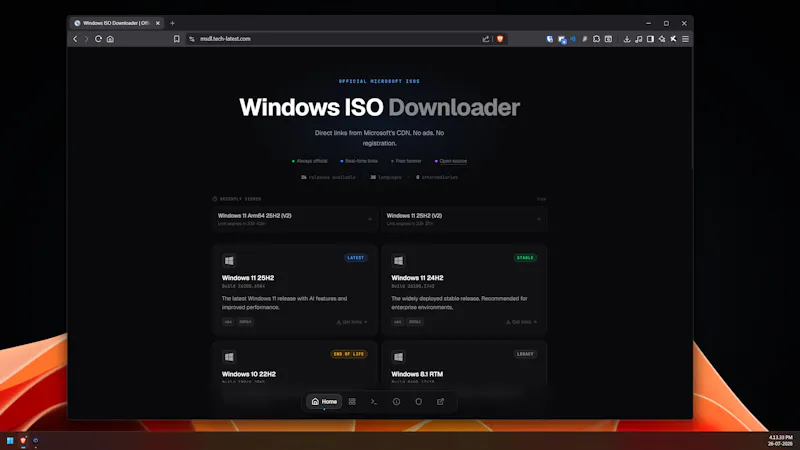The image size is (800, 450).
Task: Click the crossed-tools icon in the toolbar
Action: click(x=673, y=39)
